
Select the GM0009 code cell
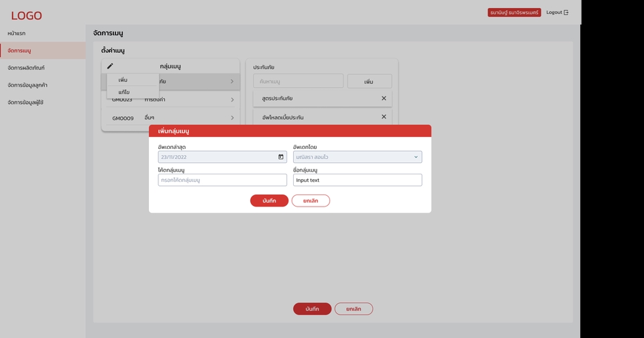tap(123, 118)
